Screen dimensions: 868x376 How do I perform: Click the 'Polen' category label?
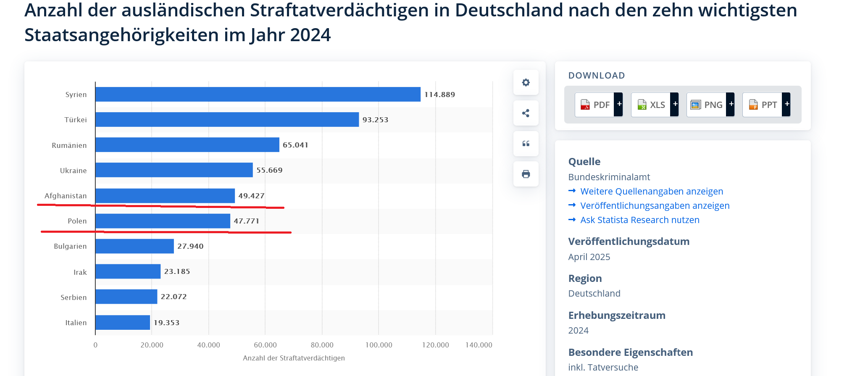pos(77,221)
